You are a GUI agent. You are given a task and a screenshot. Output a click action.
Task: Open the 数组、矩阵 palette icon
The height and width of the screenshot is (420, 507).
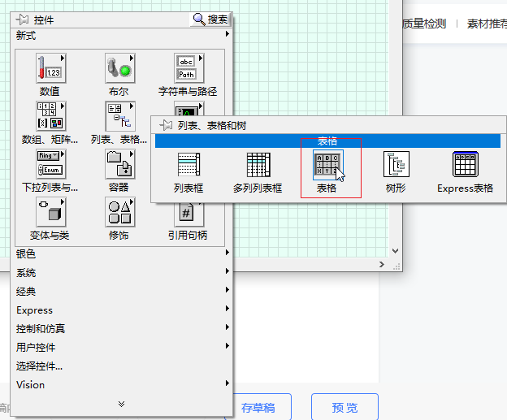pos(50,116)
